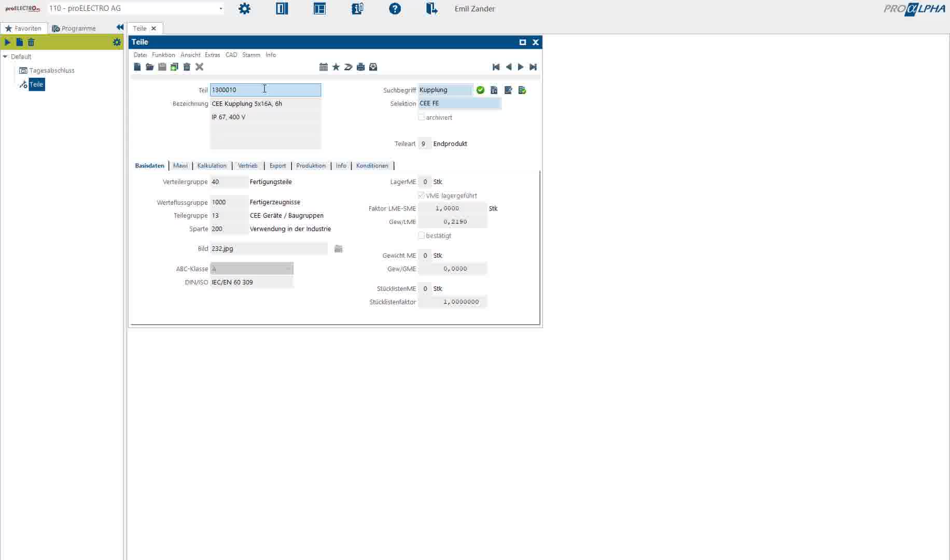Click into the Teil number field
Viewport: 950px width, 560px height.
tap(266, 90)
